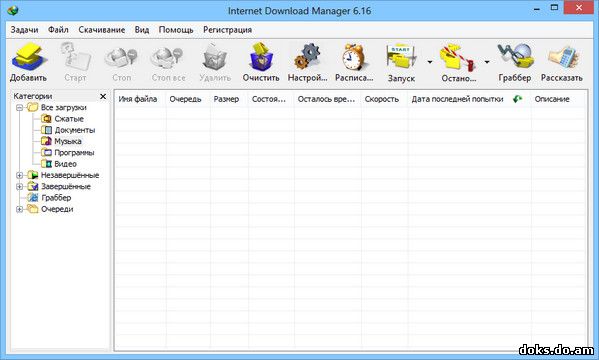The width and height of the screenshot is (599, 360).
Task: Select the Граббер label in categories tree
Action: (x=56, y=198)
